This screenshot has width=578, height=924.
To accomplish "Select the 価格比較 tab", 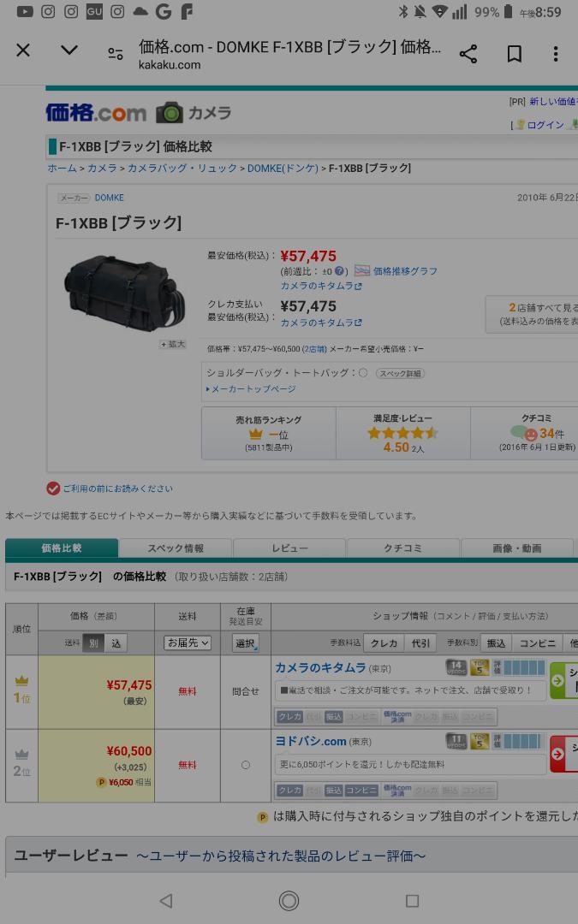I will pyautogui.click(x=62, y=548).
